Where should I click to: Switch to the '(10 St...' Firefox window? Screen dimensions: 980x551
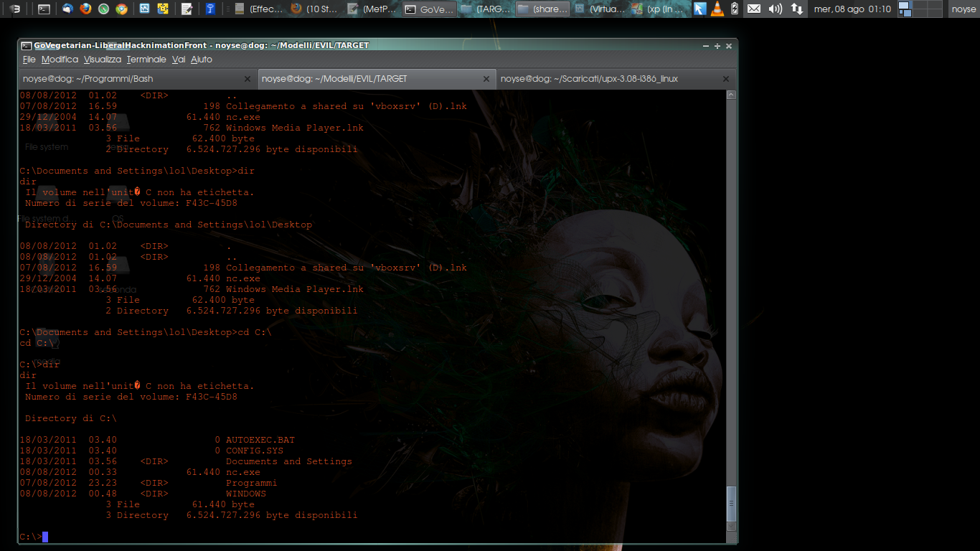tap(316, 9)
